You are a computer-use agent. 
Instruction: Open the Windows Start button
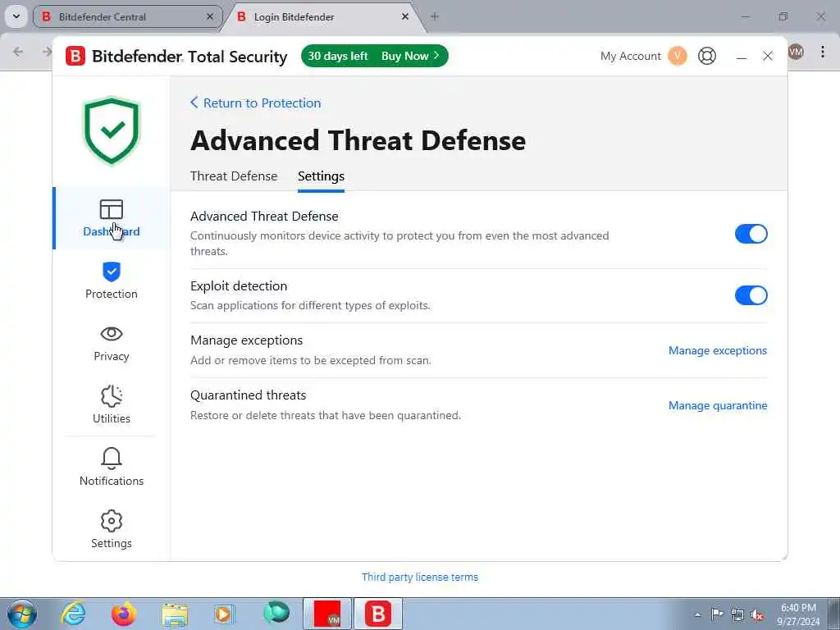click(x=22, y=614)
